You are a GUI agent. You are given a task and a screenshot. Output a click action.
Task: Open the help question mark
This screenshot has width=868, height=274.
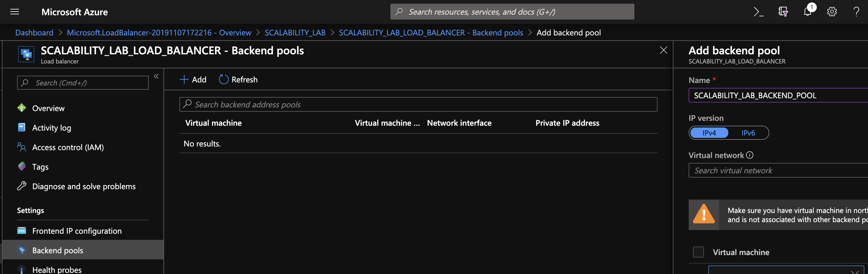pos(856,12)
